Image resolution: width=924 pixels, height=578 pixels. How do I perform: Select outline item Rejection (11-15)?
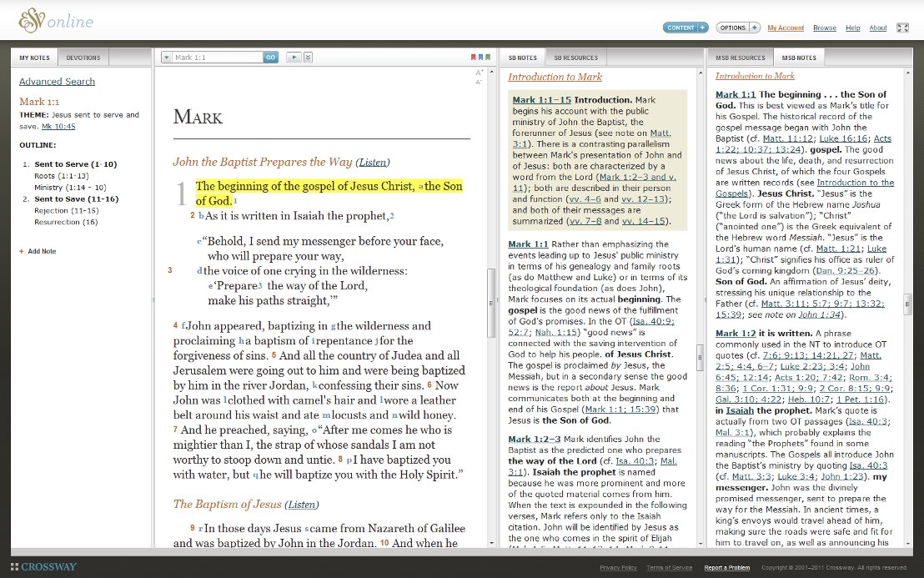pyautogui.click(x=66, y=210)
